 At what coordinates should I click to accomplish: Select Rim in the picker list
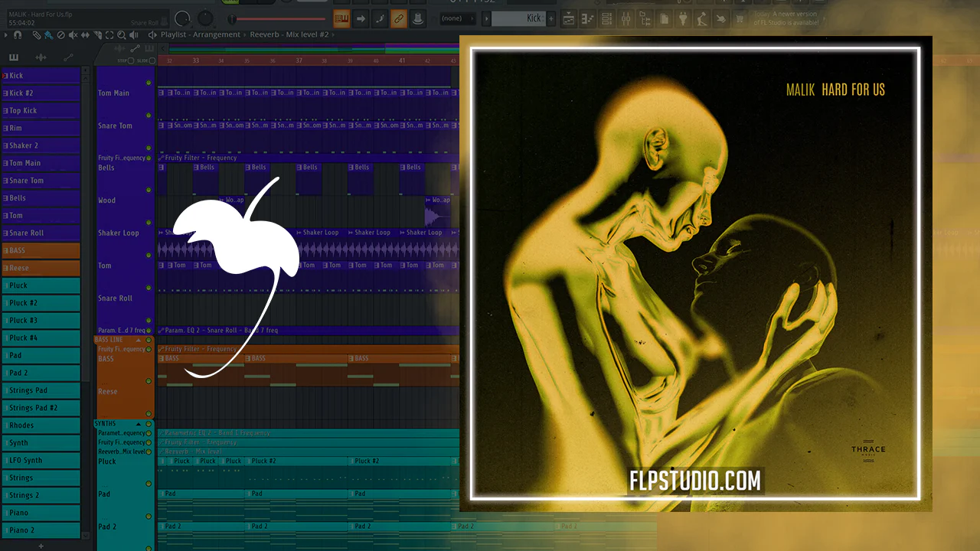41,128
